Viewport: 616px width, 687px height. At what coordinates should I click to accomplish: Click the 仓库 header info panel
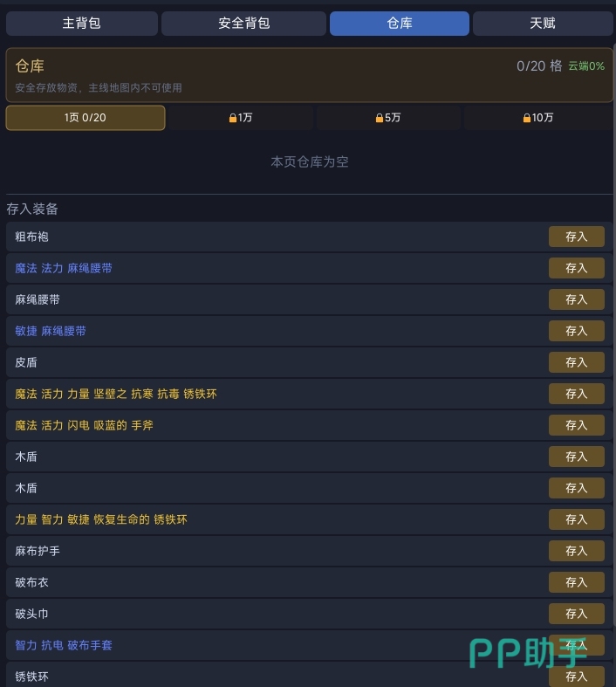(x=262, y=75)
